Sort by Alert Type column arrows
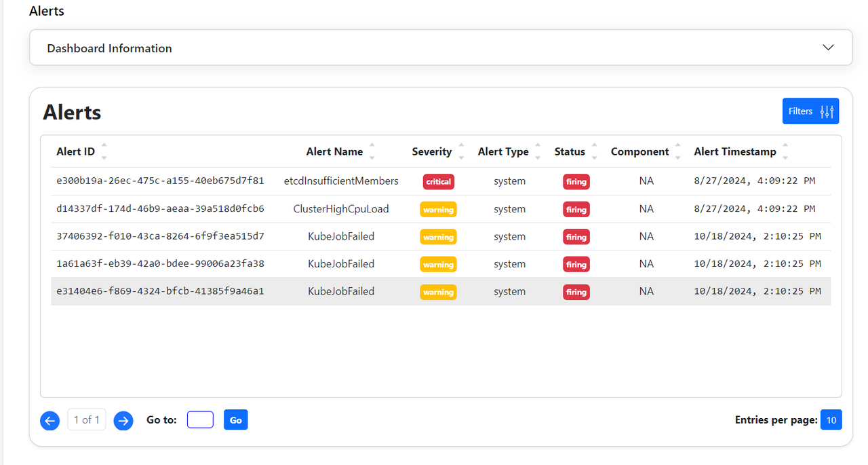This screenshot has height=465, width=868. (538, 151)
